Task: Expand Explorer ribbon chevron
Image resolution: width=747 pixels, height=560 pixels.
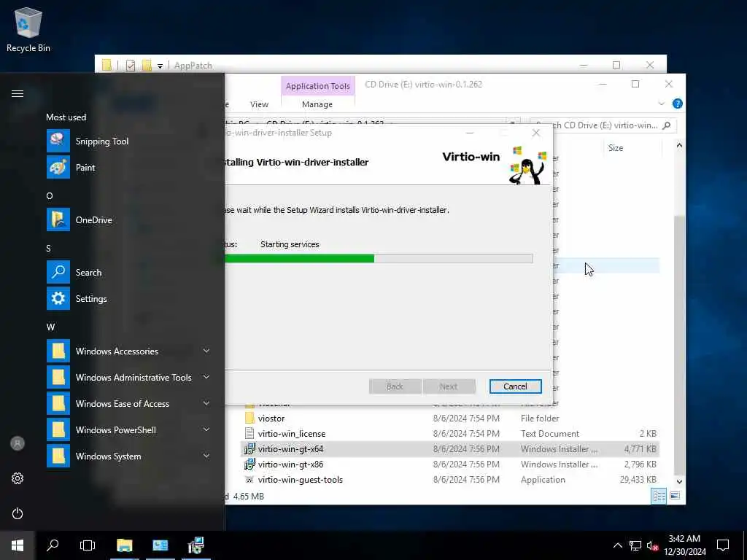Action: (661, 104)
